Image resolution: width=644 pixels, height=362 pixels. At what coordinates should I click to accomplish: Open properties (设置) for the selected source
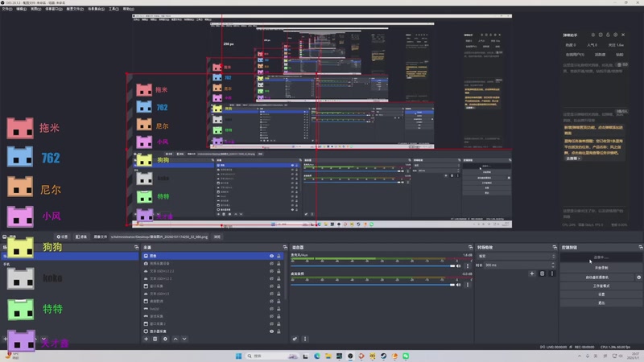click(x=62, y=237)
